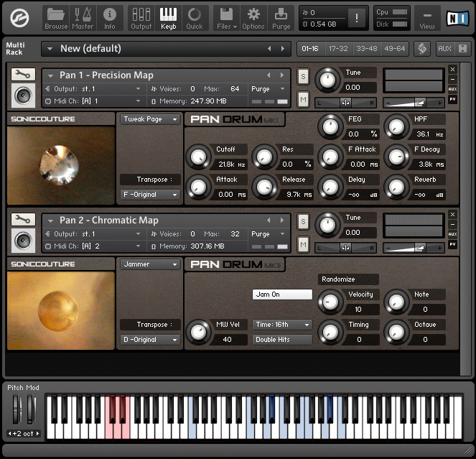Screen dimensions: 476x459
Task: Toggle the multi rack KSP script icon
Action: click(422, 49)
